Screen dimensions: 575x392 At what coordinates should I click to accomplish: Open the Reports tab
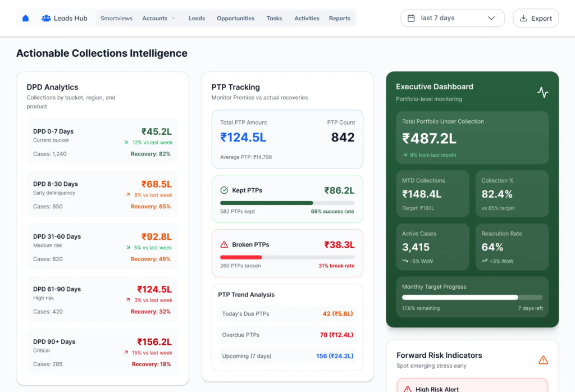(x=340, y=18)
